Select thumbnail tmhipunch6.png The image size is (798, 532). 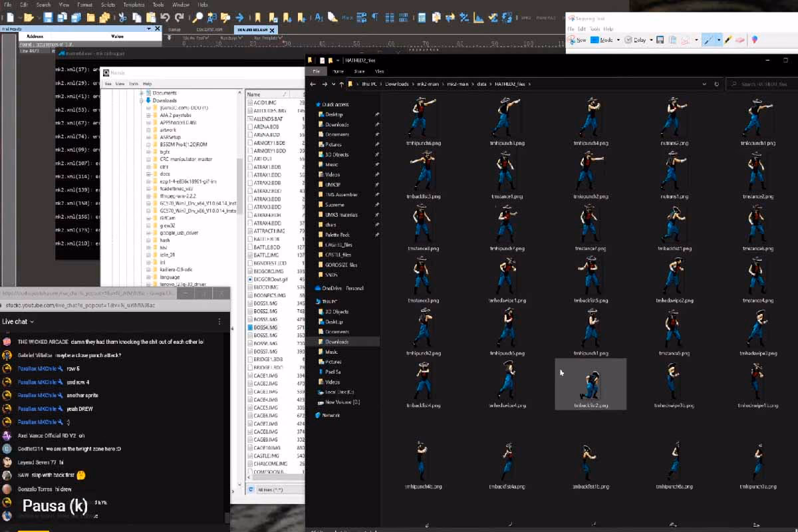click(423, 122)
